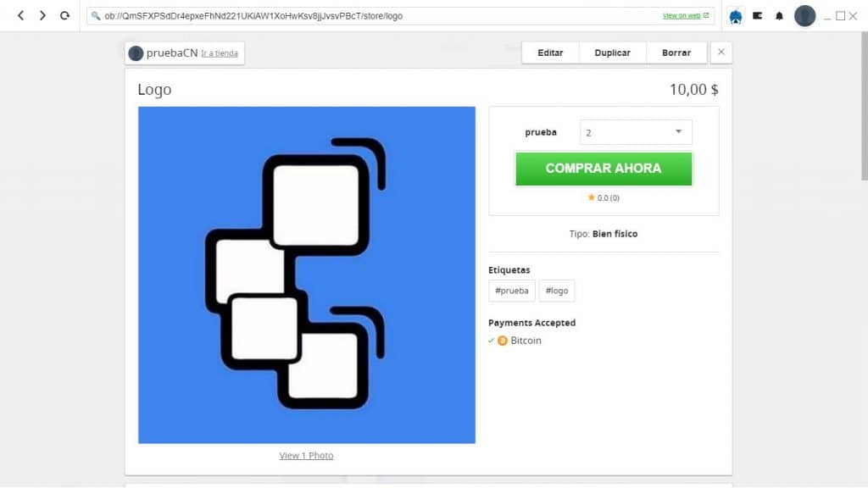Click the 'Bitcoin' payment label
This screenshot has width=868, height=488.
pos(526,341)
